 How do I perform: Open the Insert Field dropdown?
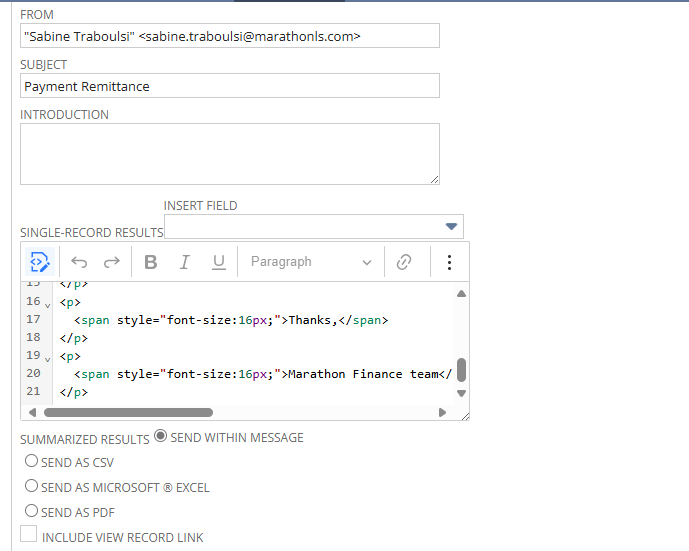451,226
